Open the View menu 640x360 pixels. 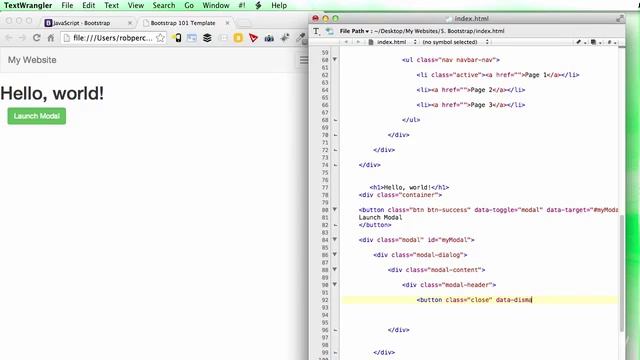pyautogui.click(x=136, y=5)
